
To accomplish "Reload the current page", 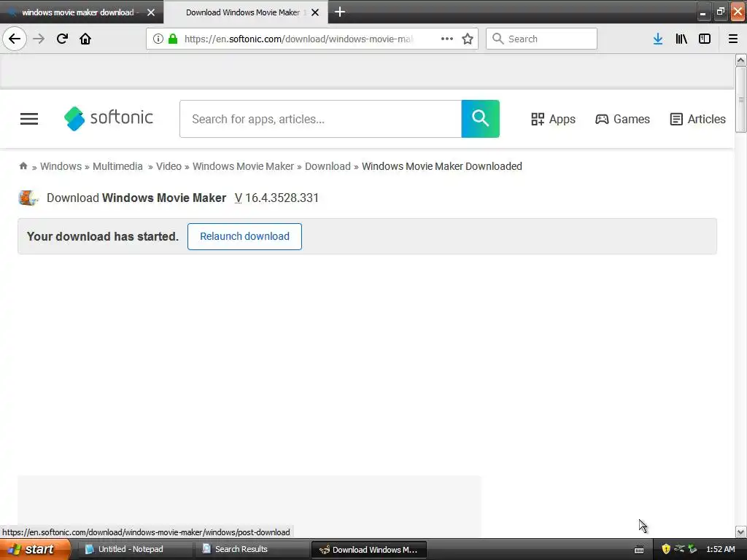I will point(62,39).
